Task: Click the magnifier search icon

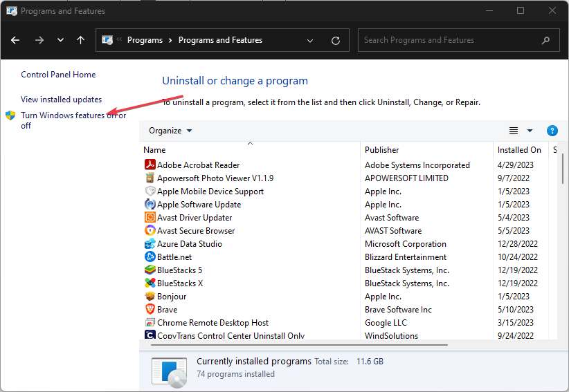Action: [x=545, y=40]
